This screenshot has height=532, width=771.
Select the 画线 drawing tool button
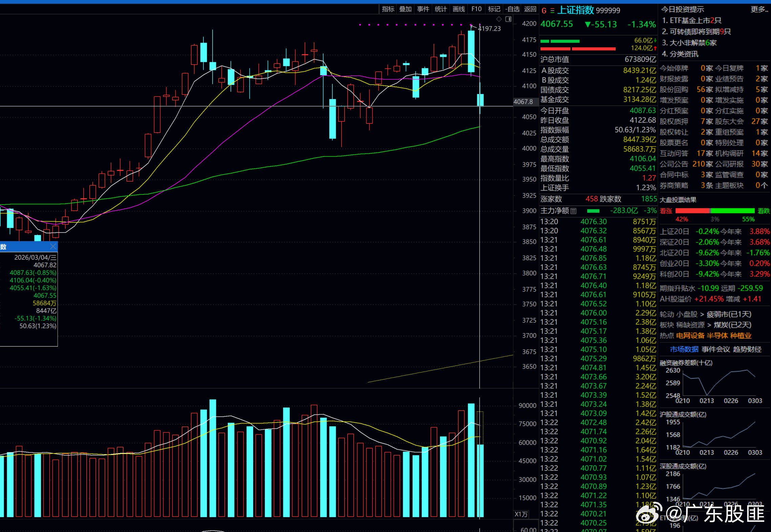click(459, 9)
